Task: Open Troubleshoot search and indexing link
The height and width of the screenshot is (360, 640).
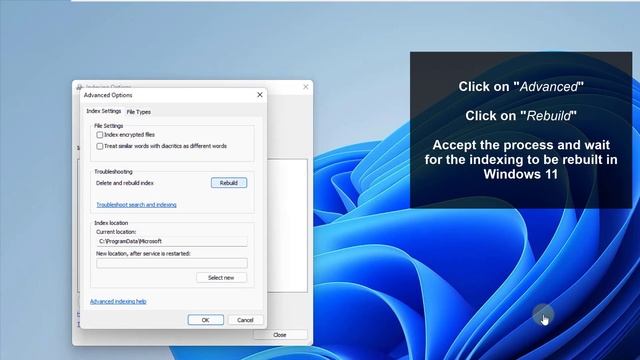Action: tap(136, 205)
